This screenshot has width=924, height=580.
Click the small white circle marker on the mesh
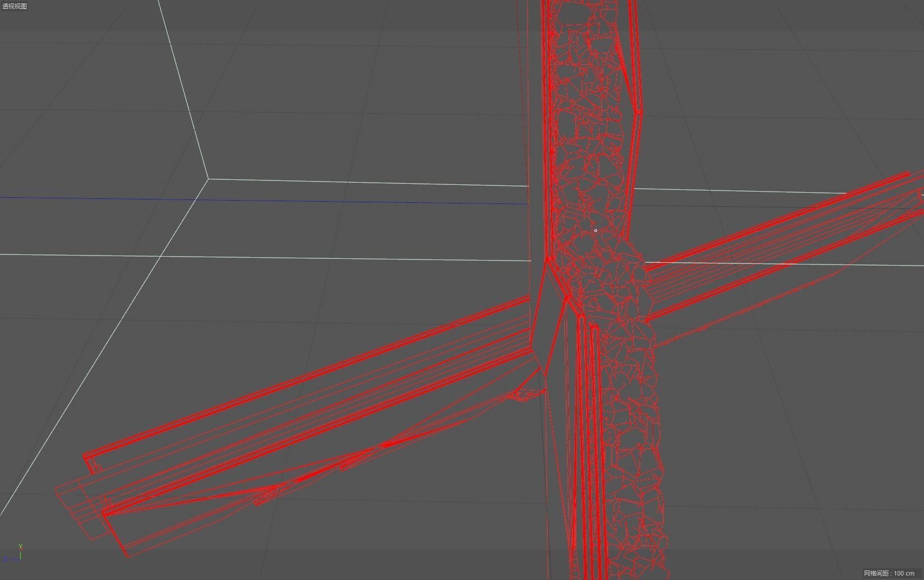[595, 230]
